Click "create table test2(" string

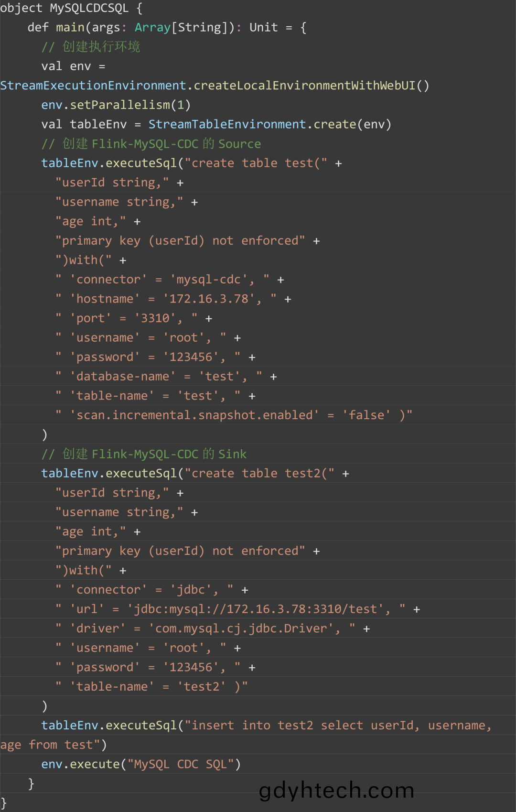[259, 473]
